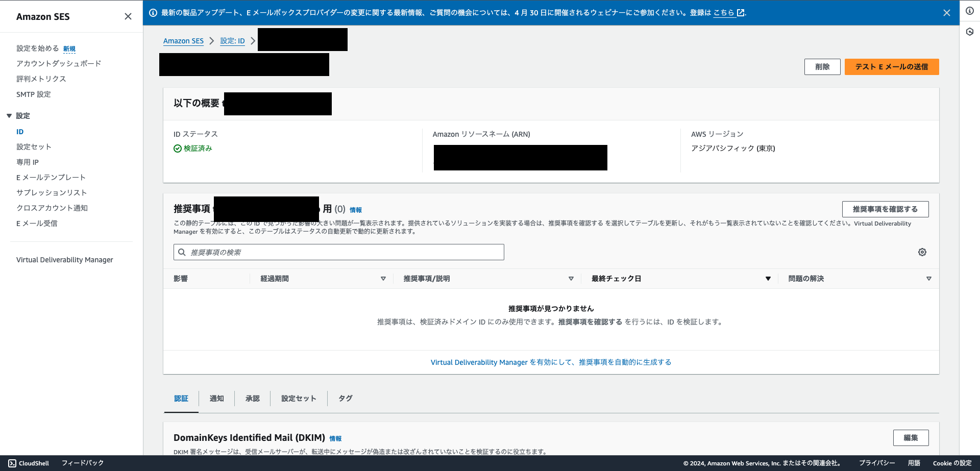Open 設定を始める in sidebar
The image size is (980, 471).
click(x=38, y=48)
